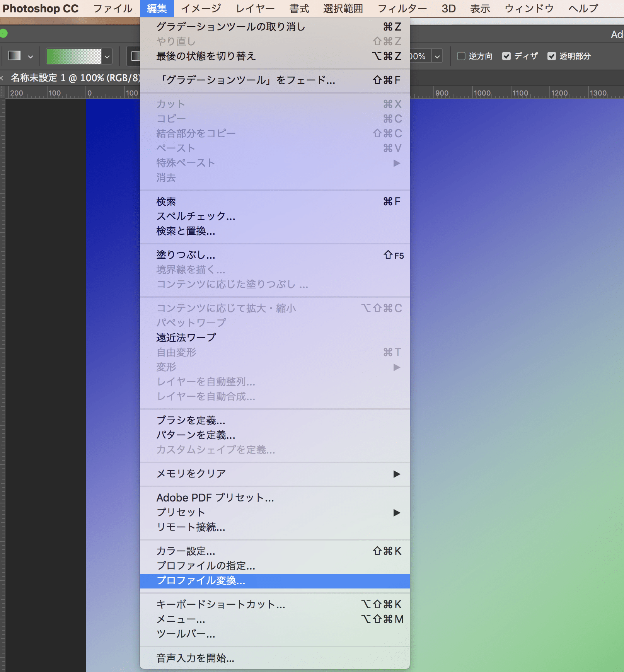The width and height of the screenshot is (624, 672).
Task: Choose 「グラデーションツール」をフェード...
Action: tap(275, 80)
